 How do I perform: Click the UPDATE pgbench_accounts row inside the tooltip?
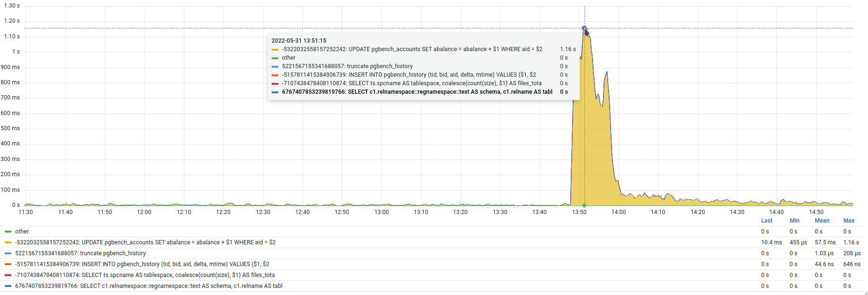point(423,49)
